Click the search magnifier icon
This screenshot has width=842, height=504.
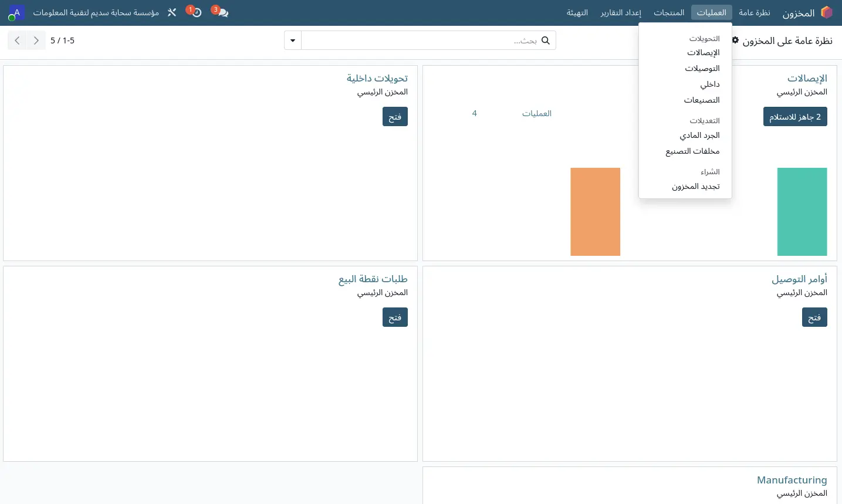point(546,40)
